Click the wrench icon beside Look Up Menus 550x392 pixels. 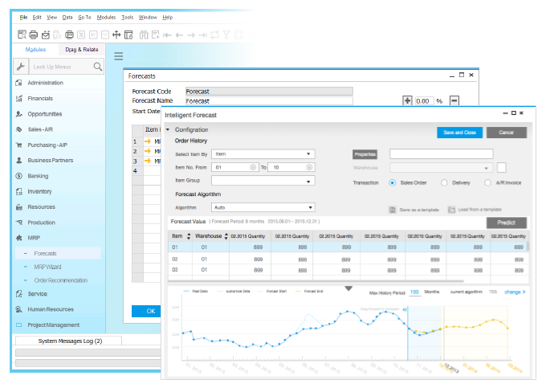pos(21,67)
